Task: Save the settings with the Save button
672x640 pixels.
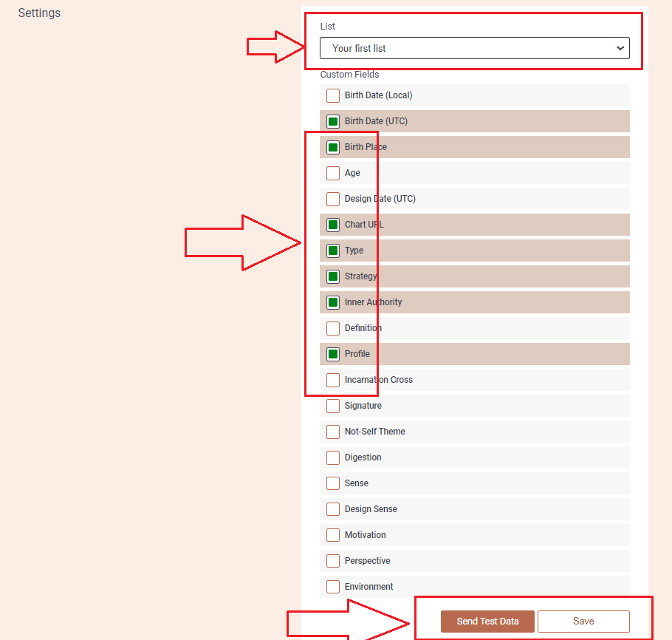Action: 583,621
